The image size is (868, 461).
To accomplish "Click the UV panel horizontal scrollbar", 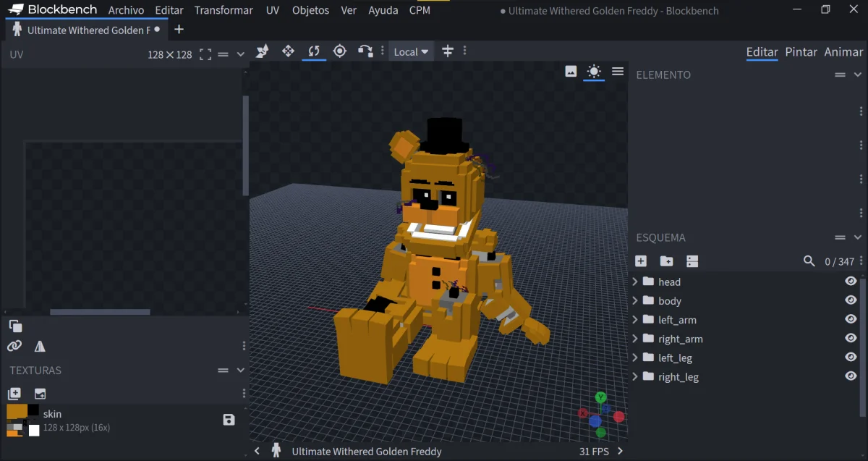I will (x=100, y=312).
